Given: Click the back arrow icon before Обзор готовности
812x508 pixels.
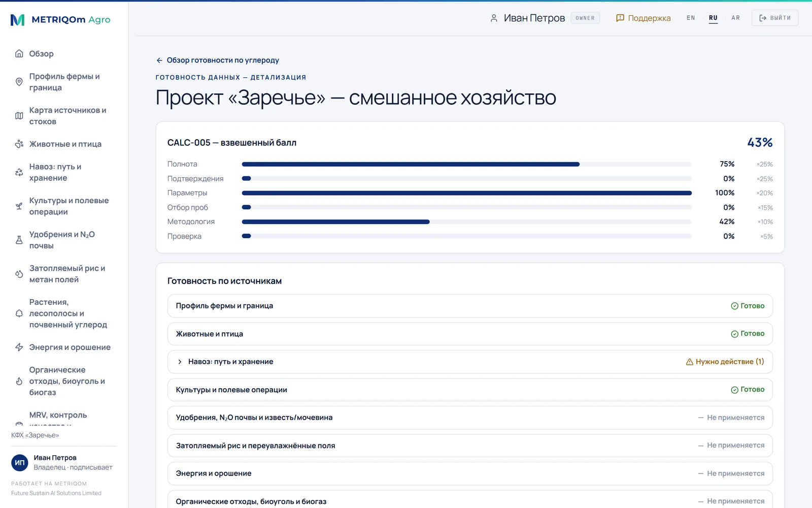Looking at the screenshot, I should click(159, 60).
